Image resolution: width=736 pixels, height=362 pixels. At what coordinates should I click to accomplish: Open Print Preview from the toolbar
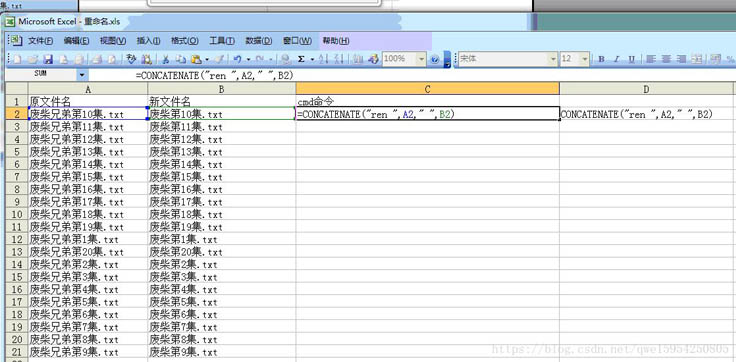pos(112,59)
